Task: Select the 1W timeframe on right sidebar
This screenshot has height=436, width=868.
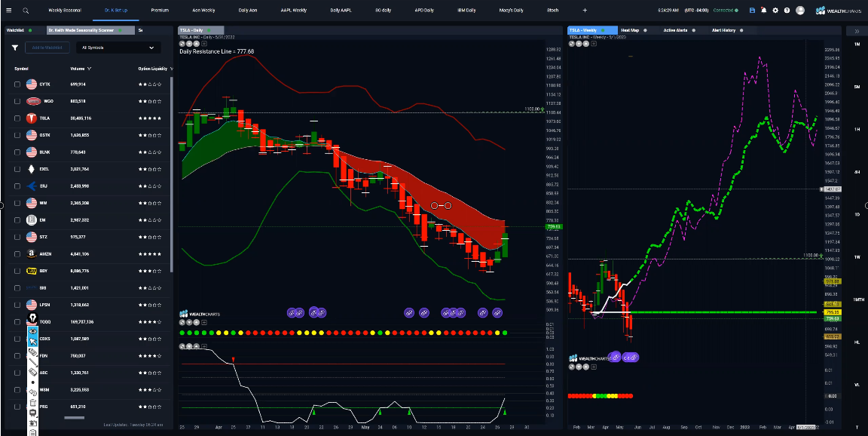Action: coord(857,257)
